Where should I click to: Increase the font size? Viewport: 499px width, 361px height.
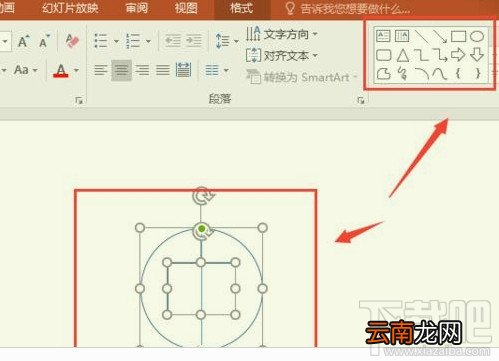tap(23, 41)
